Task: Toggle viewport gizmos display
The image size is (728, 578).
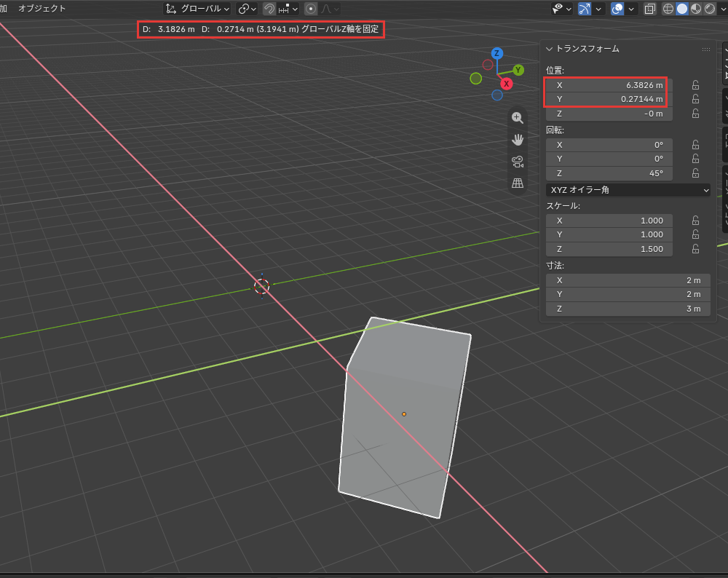Action: click(585, 9)
